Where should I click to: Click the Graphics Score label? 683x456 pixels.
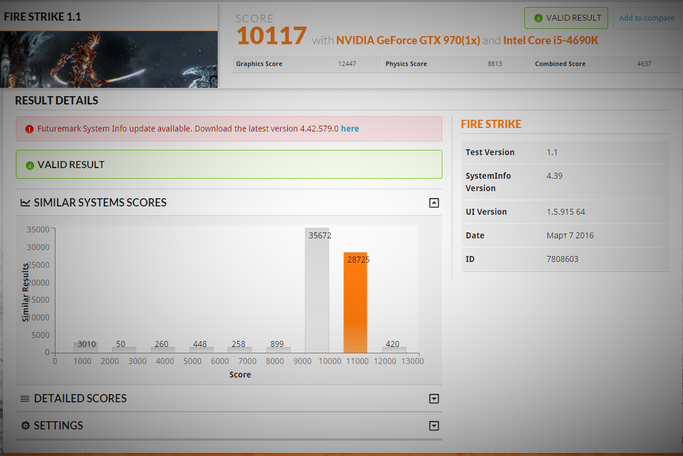pos(259,64)
